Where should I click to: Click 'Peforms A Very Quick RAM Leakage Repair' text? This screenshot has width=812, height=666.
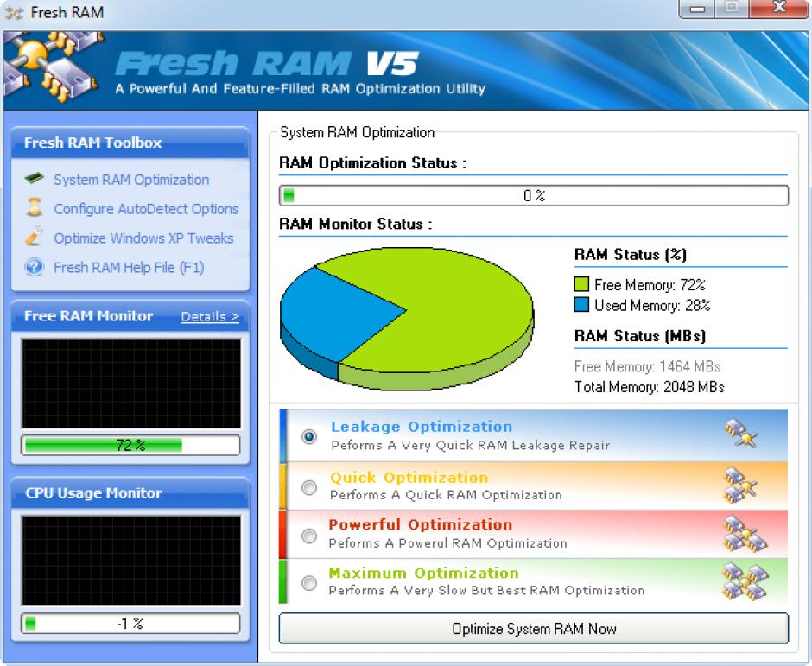470,445
